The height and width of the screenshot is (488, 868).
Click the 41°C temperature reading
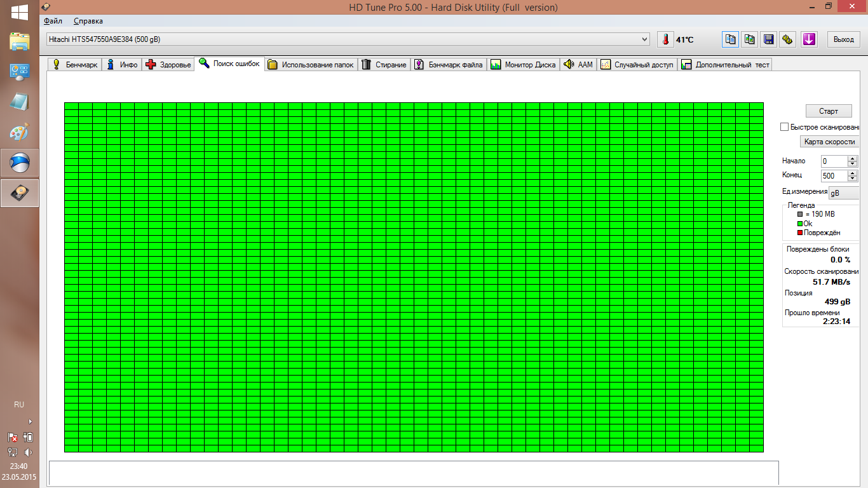684,40
